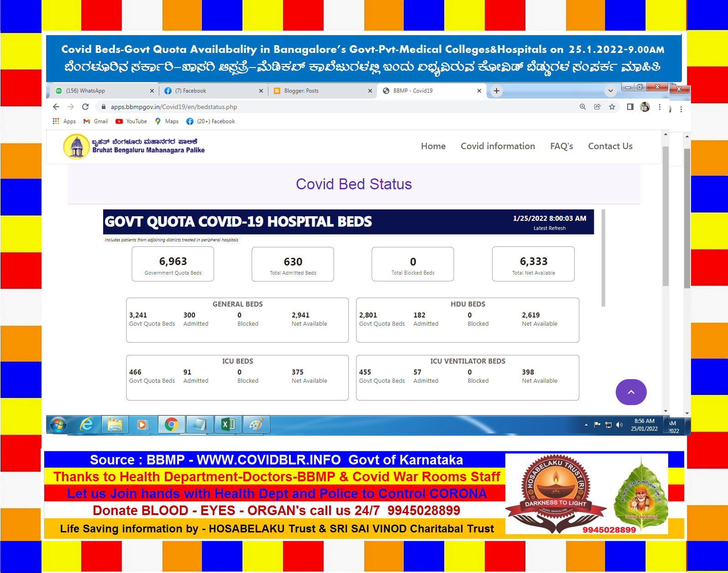Close the (7) Facebook tab

point(261,91)
